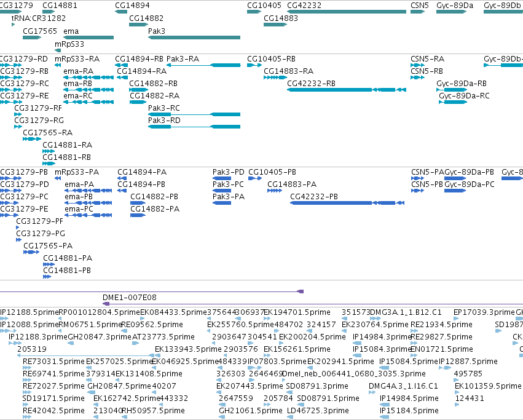Click the mRpS33-RA transcript label
523x420 pixels.
77,59
